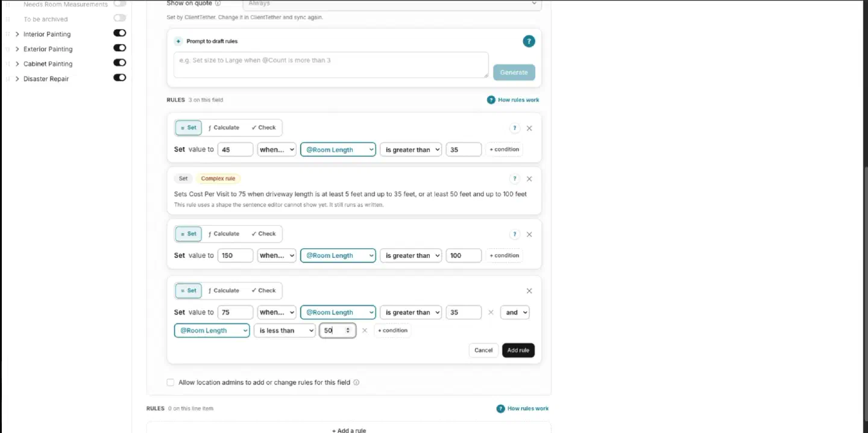868x433 pixels.
Task: Add a condition to the 45 rule
Action: point(504,149)
